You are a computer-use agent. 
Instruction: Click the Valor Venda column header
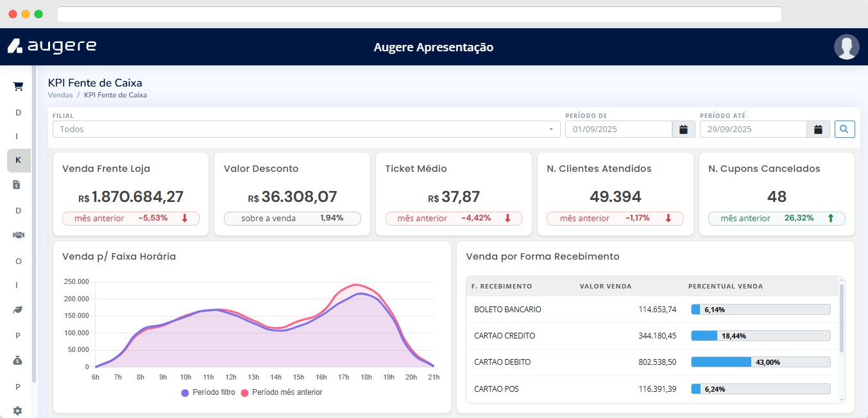point(605,287)
